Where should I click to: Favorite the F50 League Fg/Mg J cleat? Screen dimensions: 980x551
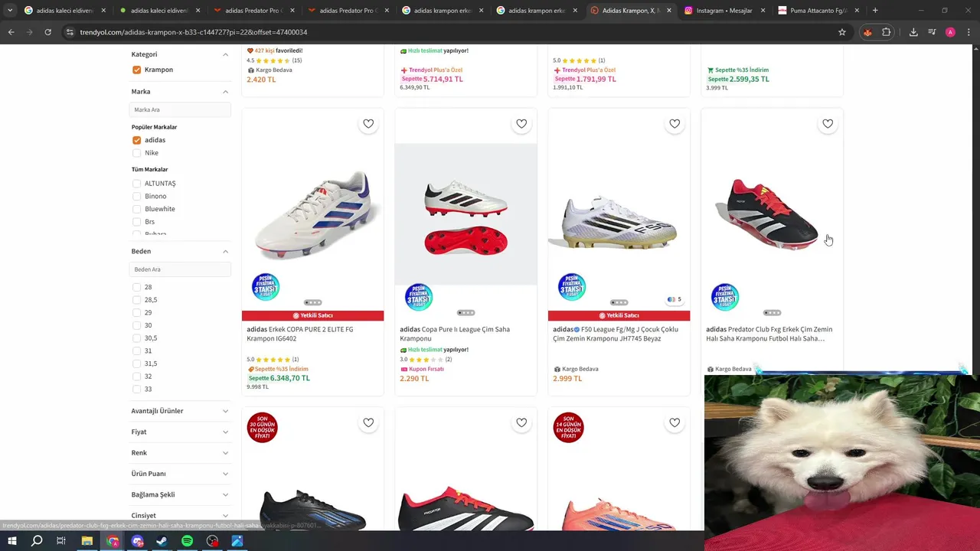coord(675,124)
